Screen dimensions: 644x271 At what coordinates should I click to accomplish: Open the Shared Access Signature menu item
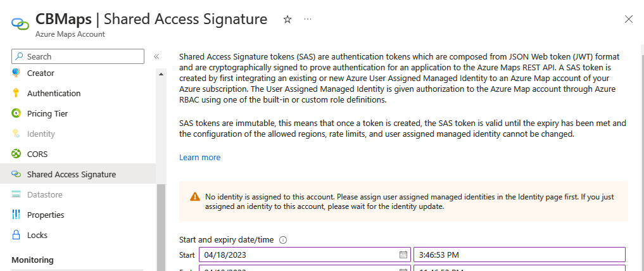pyautogui.click(x=71, y=174)
